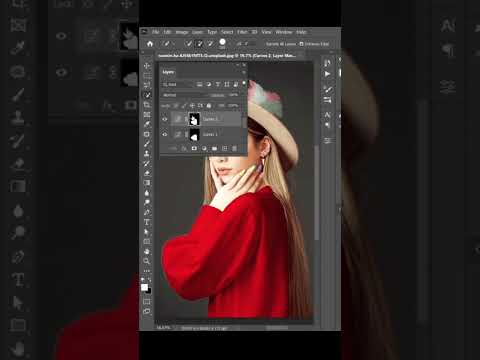Select the Zoom tool

(147, 261)
